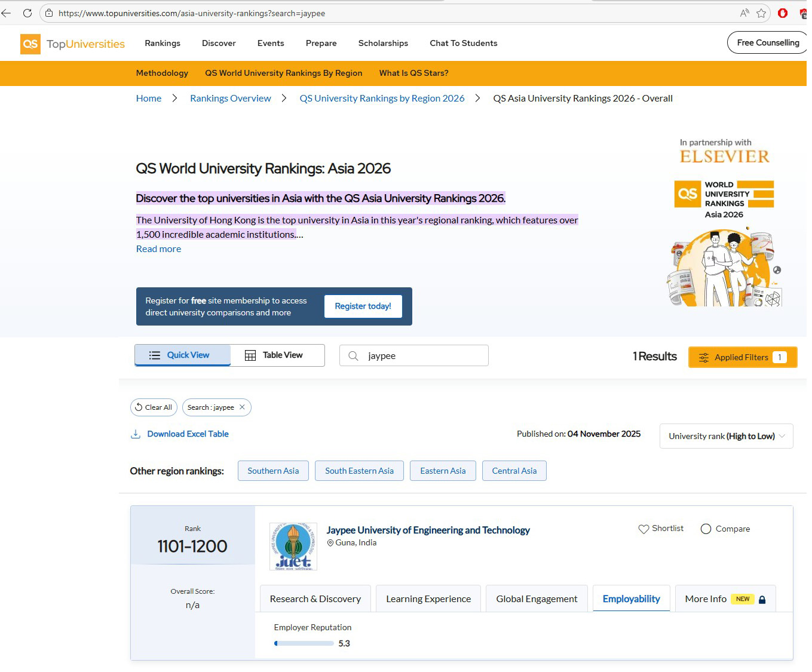This screenshot has width=812, height=672.
Task: Select the Quick View toggle
Action: point(182,355)
